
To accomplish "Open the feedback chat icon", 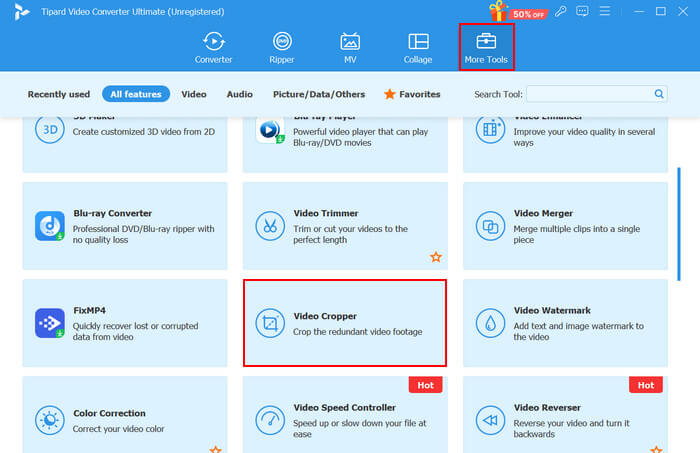I will (582, 11).
